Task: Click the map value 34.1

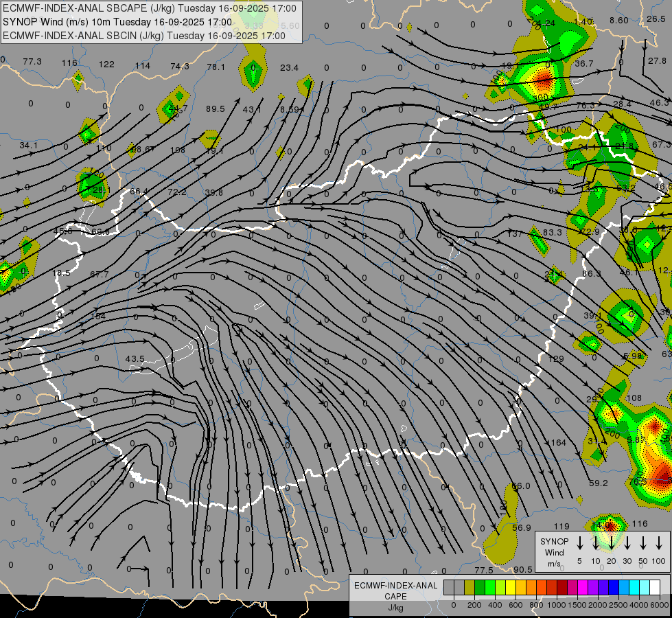Action: [x=28, y=146]
